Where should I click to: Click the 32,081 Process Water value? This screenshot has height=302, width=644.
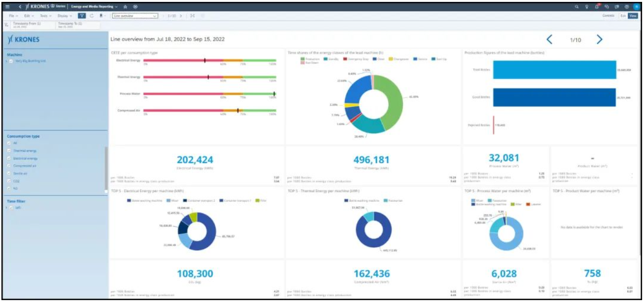504,157
